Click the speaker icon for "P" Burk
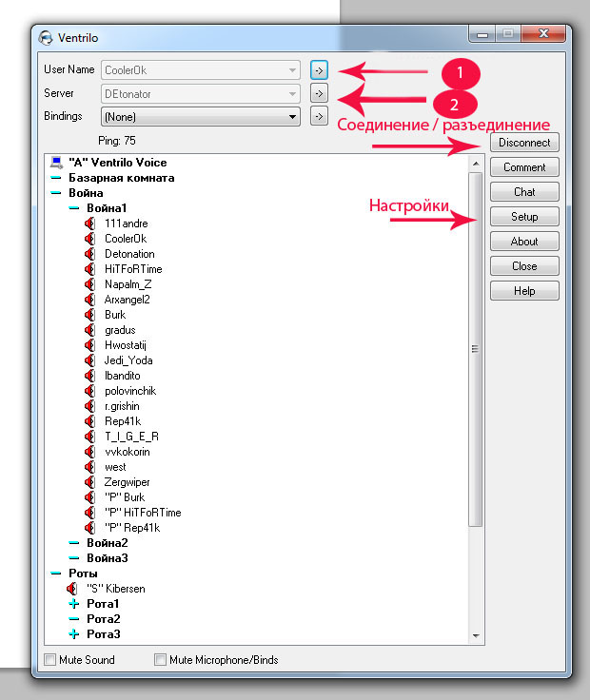This screenshot has width=590, height=700. coord(89,497)
